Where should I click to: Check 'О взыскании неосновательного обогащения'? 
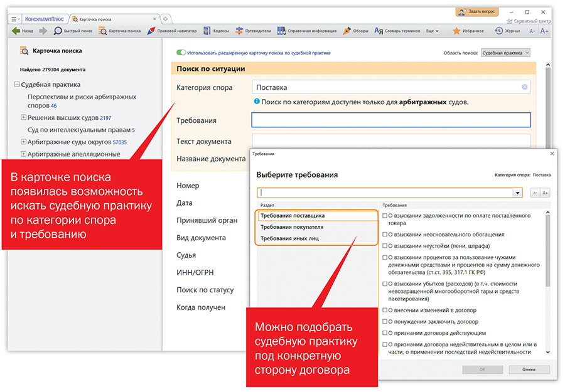pyautogui.click(x=385, y=235)
